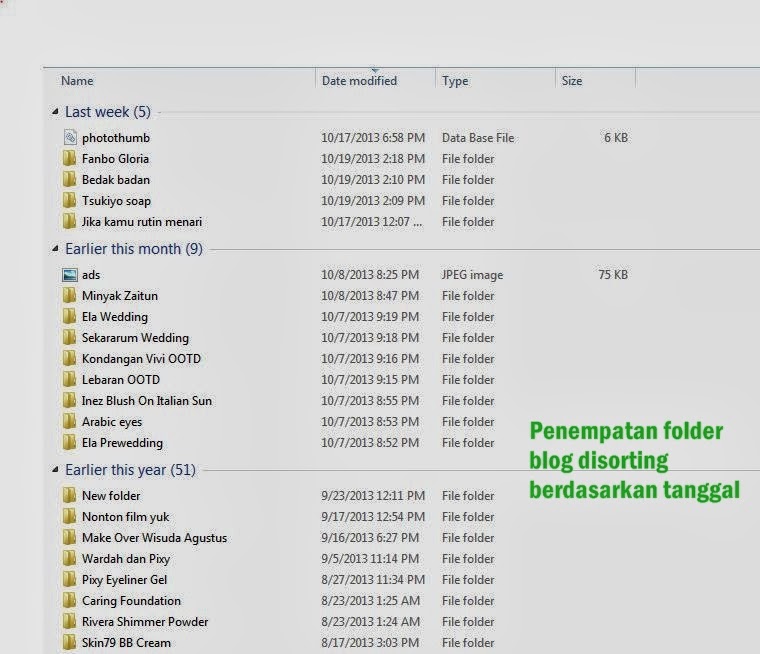The image size is (760, 654).
Task: Open the Minyak Zaitun folder icon
Action: 69,296
